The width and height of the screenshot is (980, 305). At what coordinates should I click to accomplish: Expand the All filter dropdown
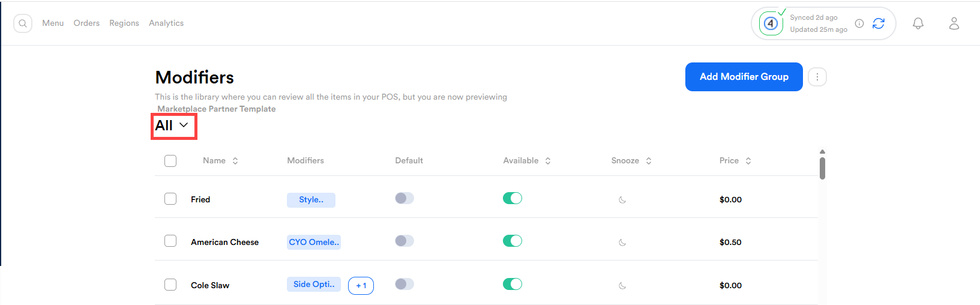point(173,125)
